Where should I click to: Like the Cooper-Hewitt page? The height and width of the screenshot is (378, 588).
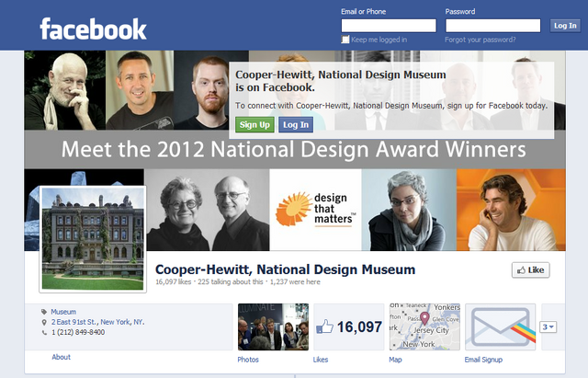531,269
